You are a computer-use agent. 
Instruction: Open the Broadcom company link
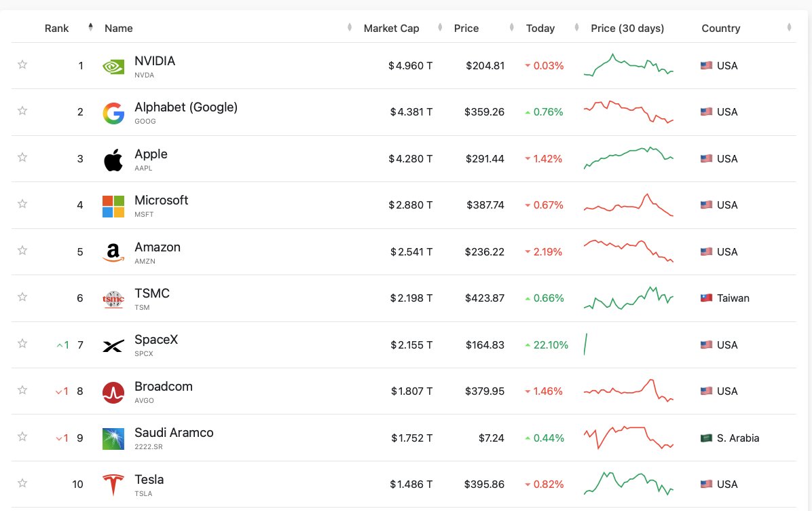click(164, 387)
